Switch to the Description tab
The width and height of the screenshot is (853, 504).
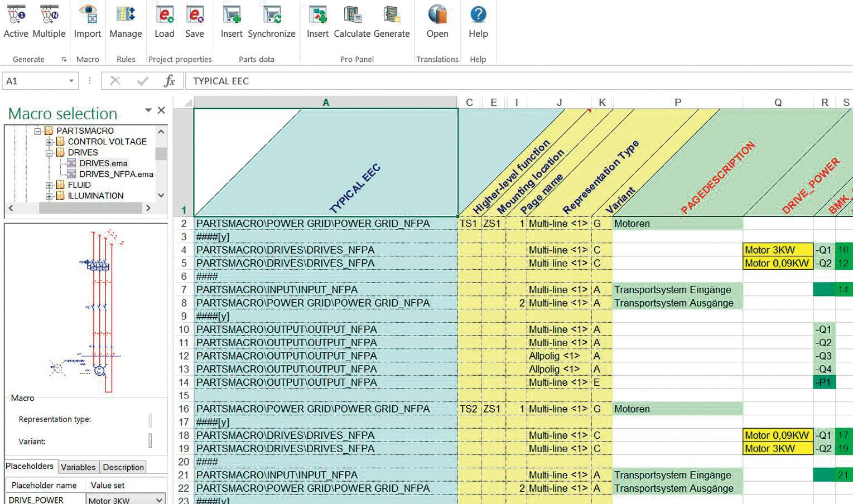point(123,467)
